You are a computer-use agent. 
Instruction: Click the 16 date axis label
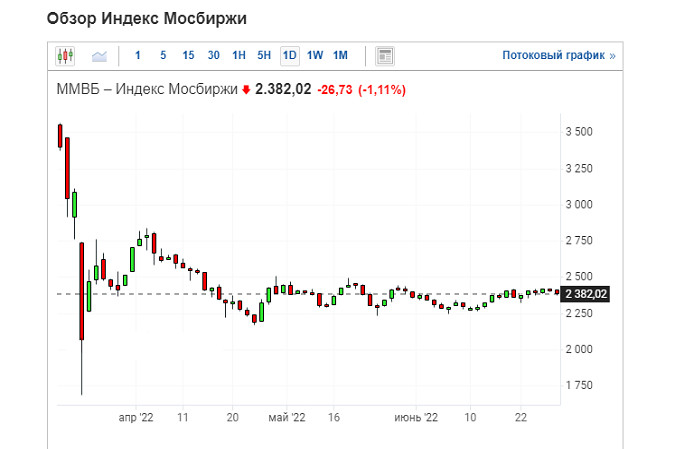click(x=334, y=418)
